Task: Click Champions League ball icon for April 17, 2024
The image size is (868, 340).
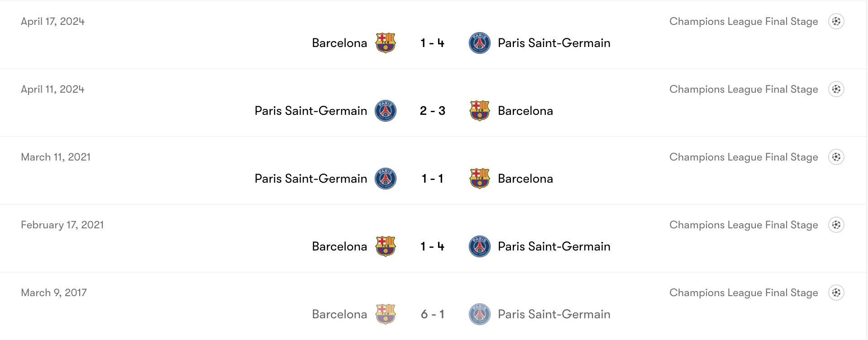Action: point(836,21)
